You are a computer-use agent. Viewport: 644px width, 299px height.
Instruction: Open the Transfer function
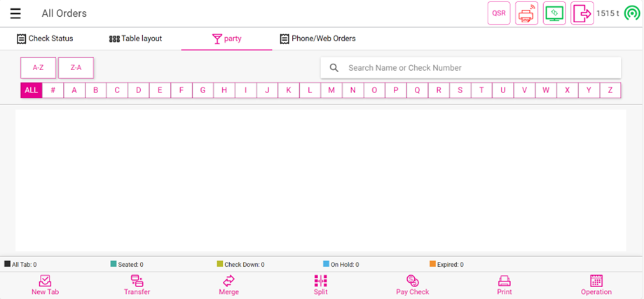pos(137,285)
